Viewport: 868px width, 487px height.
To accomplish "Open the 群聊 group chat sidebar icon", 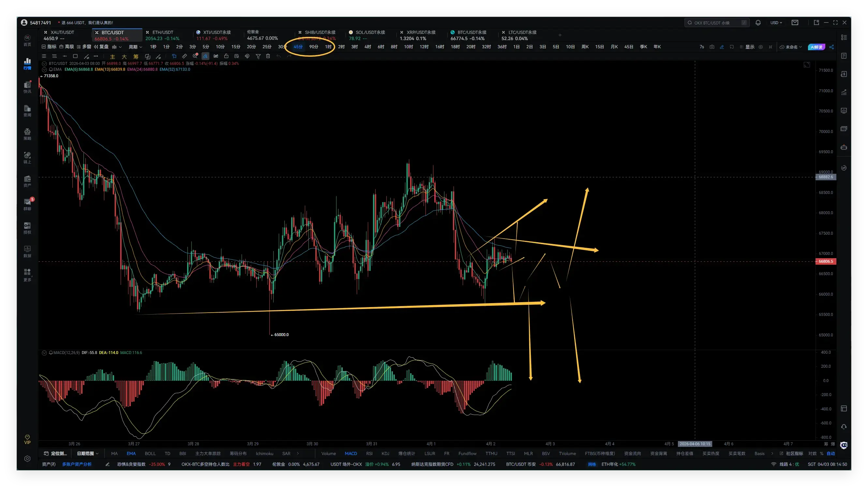I will [27, 204].
